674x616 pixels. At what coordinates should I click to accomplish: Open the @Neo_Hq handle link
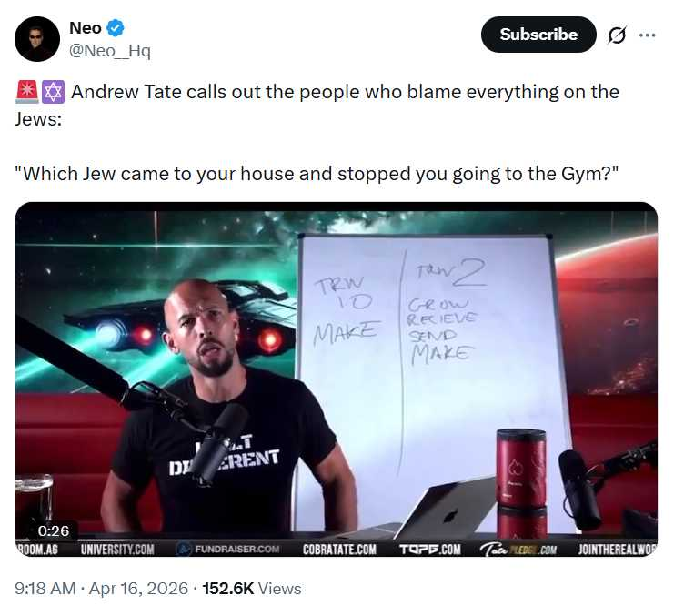pos(110,51)
